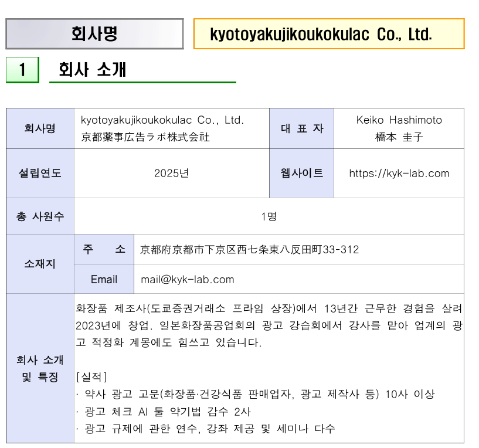Click the orange-bordered company name title box
This screenshot has height=448, width=479.
coord(328,34)
